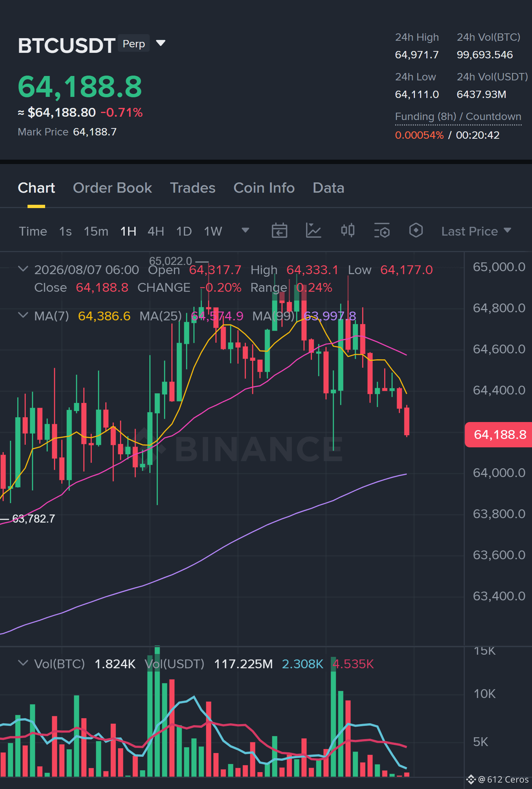532x789 pixels.
Task: Switch to the Chart tab
Action: click(x=36, y=188)
